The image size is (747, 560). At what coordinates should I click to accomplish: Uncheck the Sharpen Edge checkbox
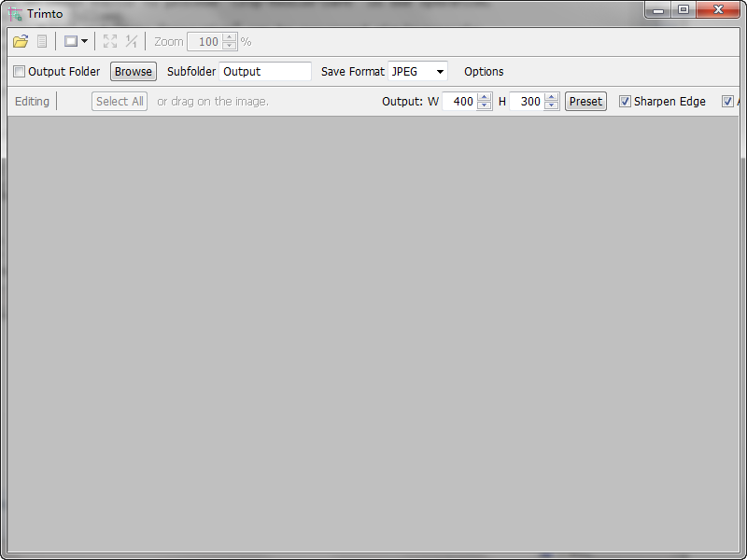(625, 102)
